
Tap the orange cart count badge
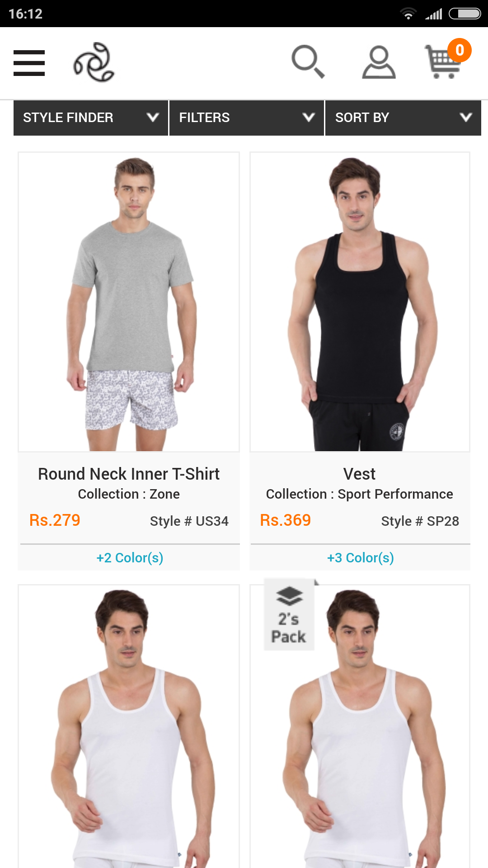(460, 50)
